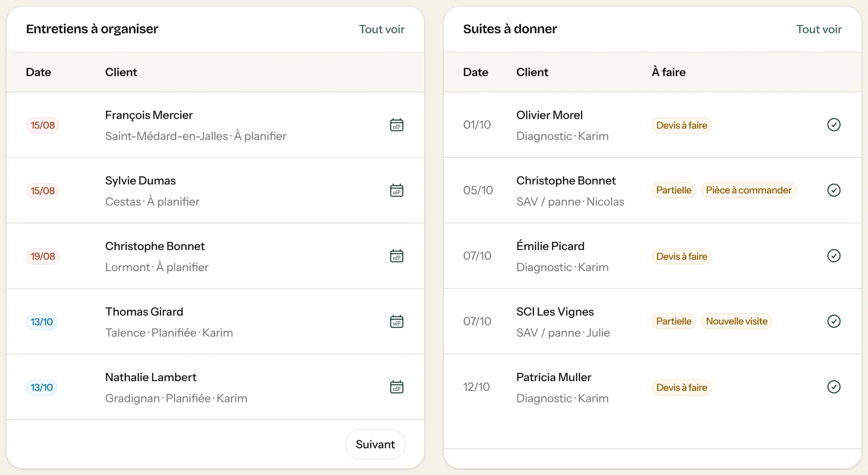This screenshot has height=475, width=868.
Task: Click the 13/10 date badge for Thomas Girard
Action: (42, 322)
